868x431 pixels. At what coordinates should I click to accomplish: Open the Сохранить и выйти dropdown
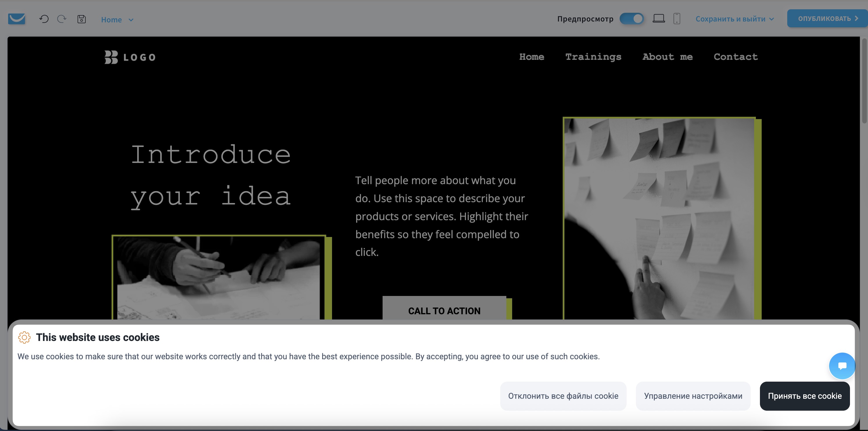(x=735, y=19)
